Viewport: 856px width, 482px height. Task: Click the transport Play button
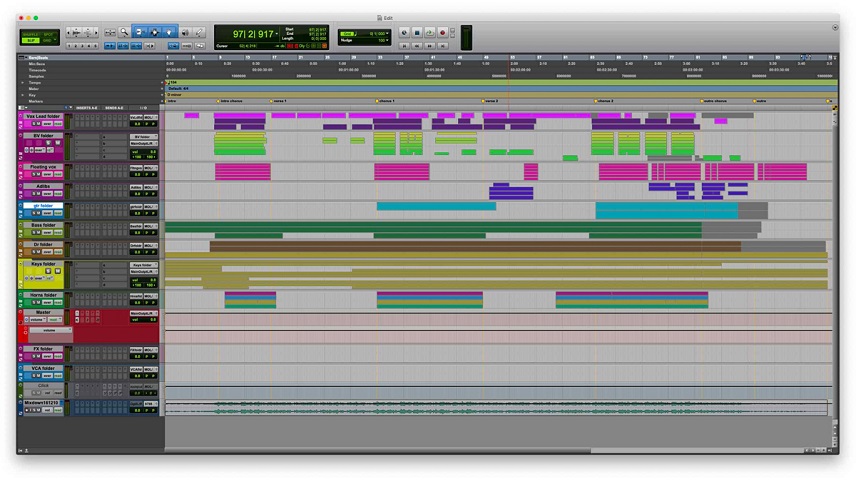pos(430,33)
